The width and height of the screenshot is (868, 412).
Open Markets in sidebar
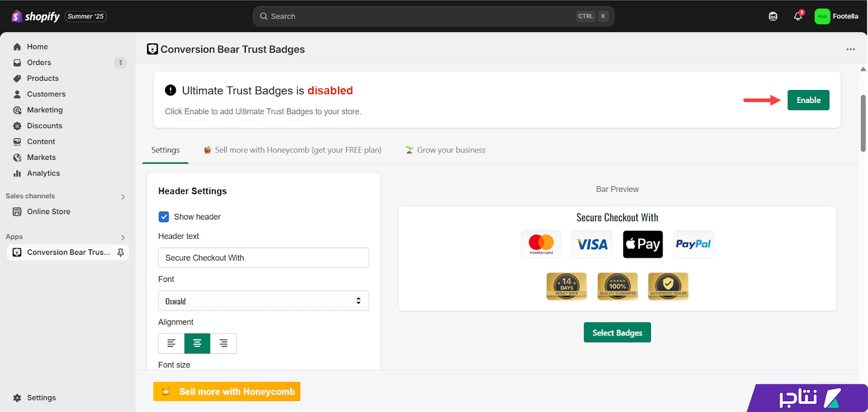41,157
